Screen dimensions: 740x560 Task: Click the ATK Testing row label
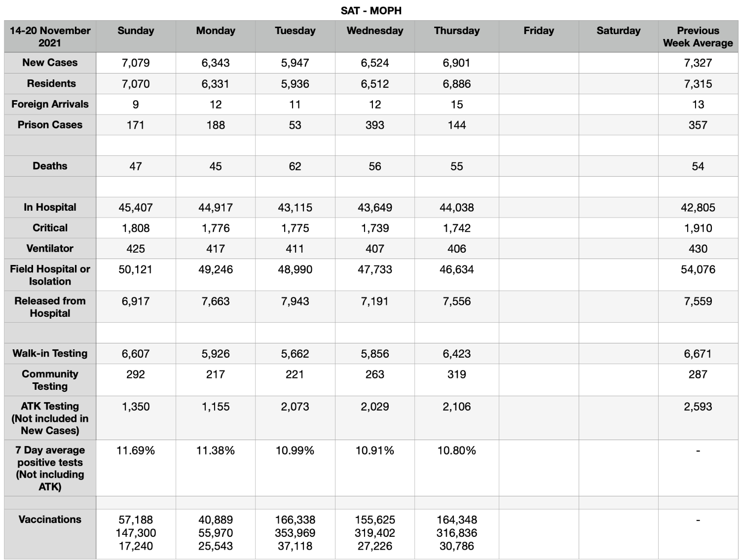[x=50, y=418]
